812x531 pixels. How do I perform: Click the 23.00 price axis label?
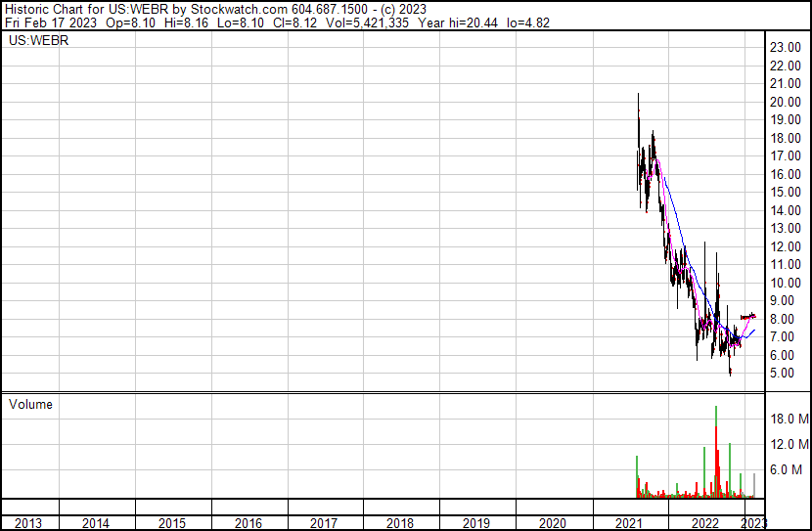click(786, 48)
